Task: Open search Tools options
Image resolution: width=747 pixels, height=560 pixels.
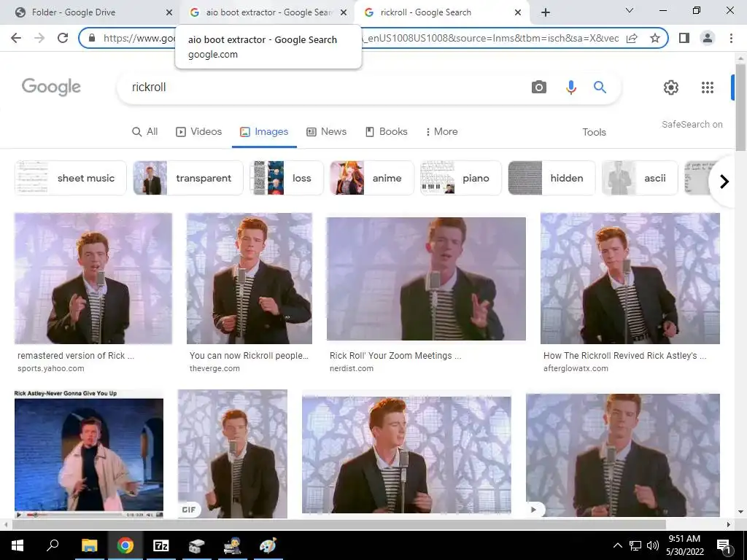Action: tap(594, 133)
